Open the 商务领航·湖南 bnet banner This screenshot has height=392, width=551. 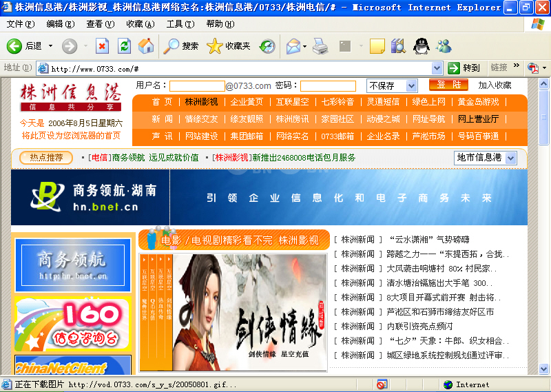point(269,197)
